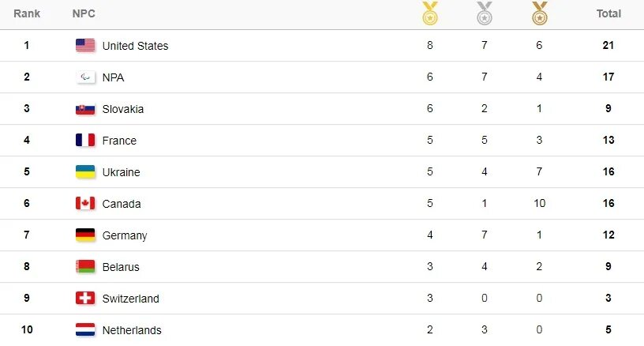The height and width of the screenshot is (346, 644).
Task: Click the France flag icon
Action: tap(85, 140)
